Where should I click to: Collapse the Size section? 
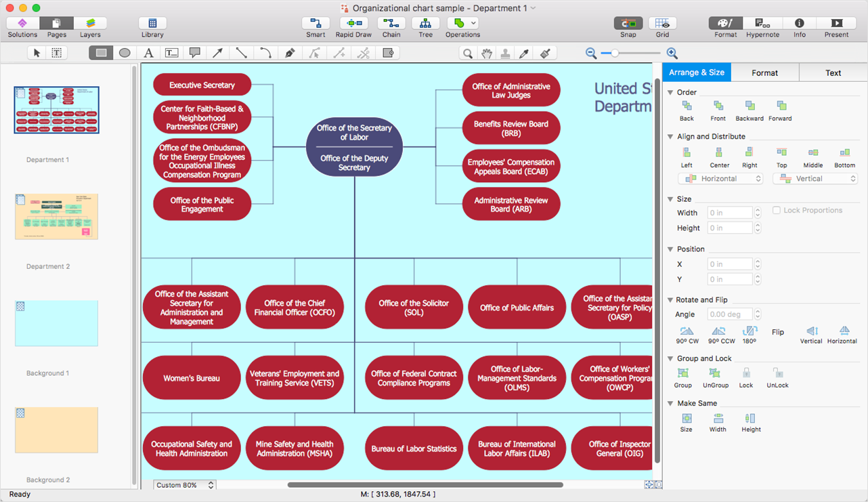670,199
